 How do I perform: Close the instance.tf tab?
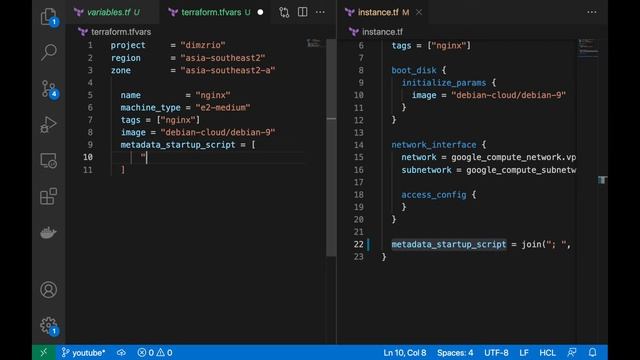click(x=419, y=12)
